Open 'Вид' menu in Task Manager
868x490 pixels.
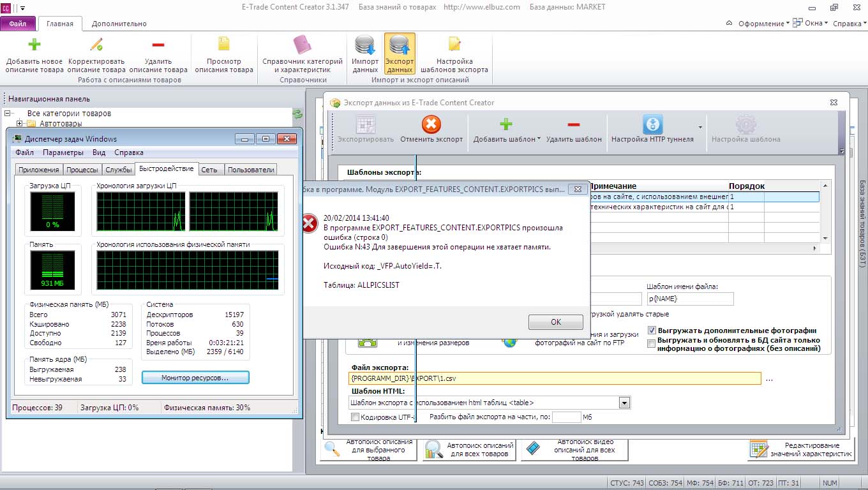tap(99, 152)
